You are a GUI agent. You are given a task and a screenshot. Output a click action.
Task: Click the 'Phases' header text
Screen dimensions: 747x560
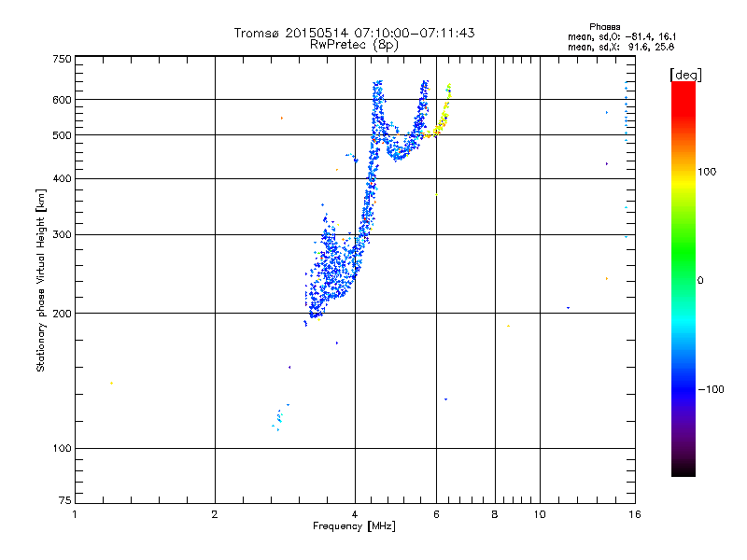604,27
